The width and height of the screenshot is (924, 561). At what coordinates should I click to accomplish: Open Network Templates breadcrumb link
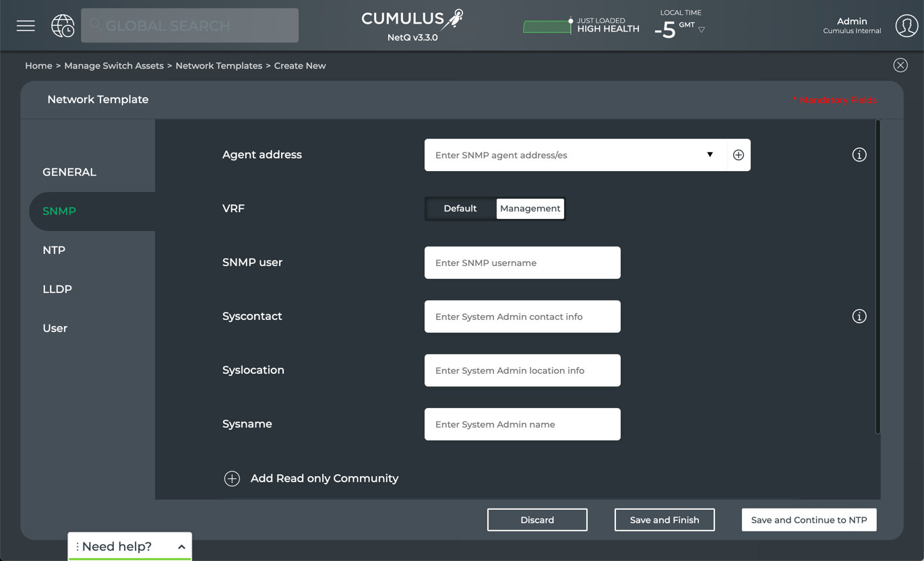click(218, 65)
